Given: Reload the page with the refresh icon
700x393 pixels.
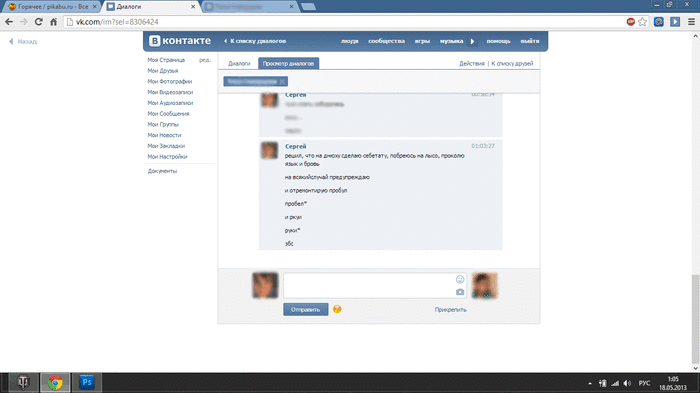Looking at the screenshot, I should click(x=38, y=21).
